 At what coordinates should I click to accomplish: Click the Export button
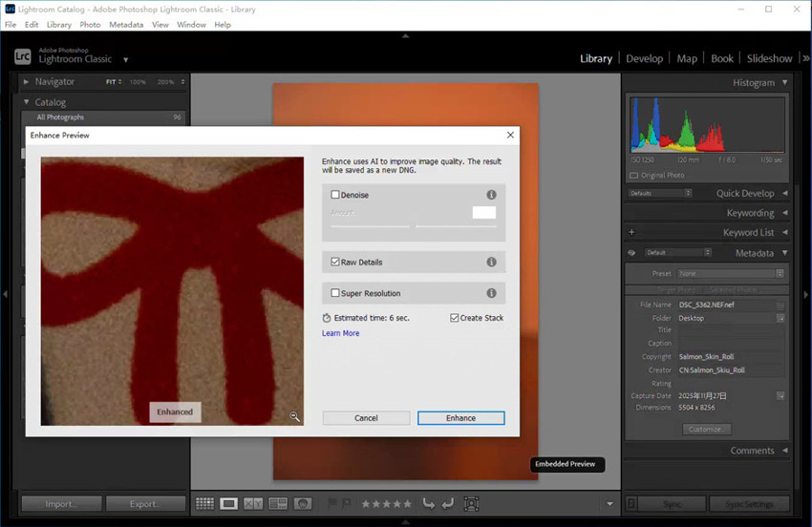[145, 504]
